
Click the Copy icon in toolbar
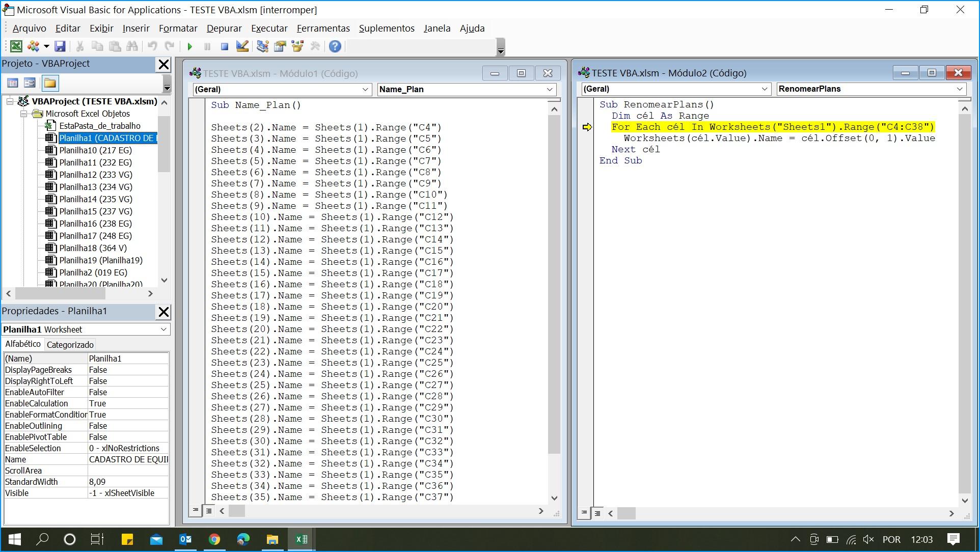click(97, 46)
